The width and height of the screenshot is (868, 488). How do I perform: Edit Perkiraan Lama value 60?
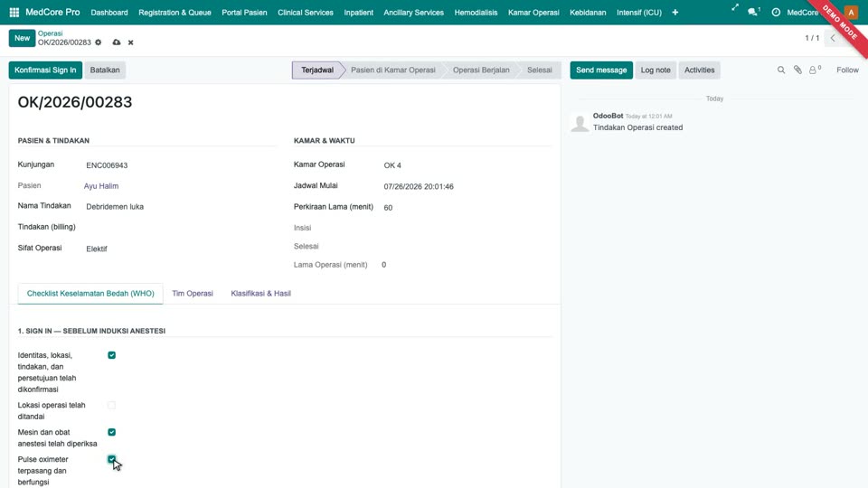point(467,208)
